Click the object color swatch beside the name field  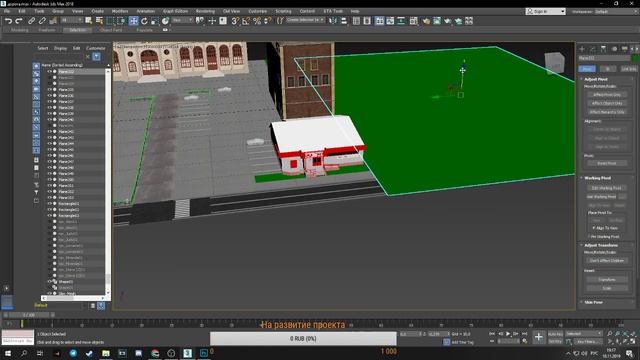[x=635, y=58]
